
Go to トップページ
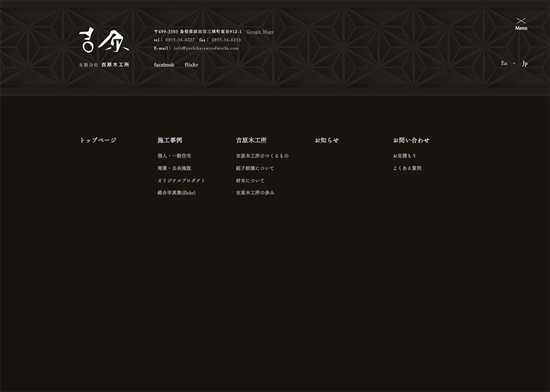pos(98,140)
